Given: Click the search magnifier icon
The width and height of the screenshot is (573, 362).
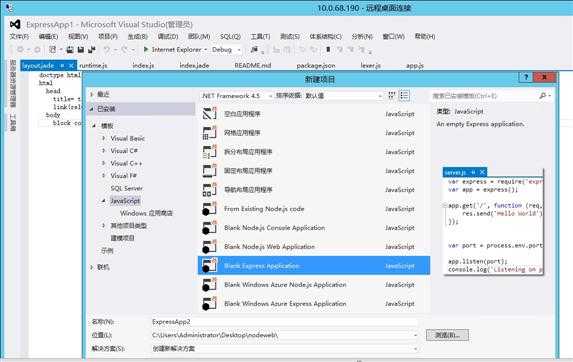Looking at the screenshot, I should 543,96.
